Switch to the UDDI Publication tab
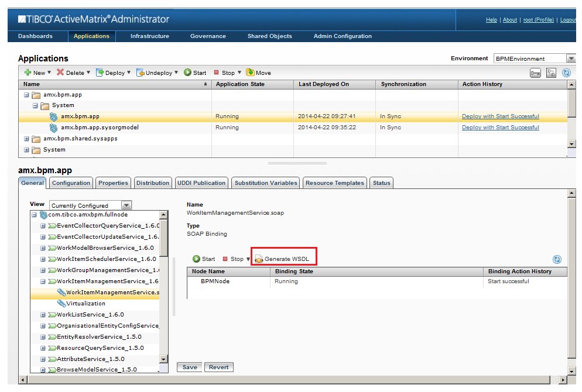 (x=201, y=183)
